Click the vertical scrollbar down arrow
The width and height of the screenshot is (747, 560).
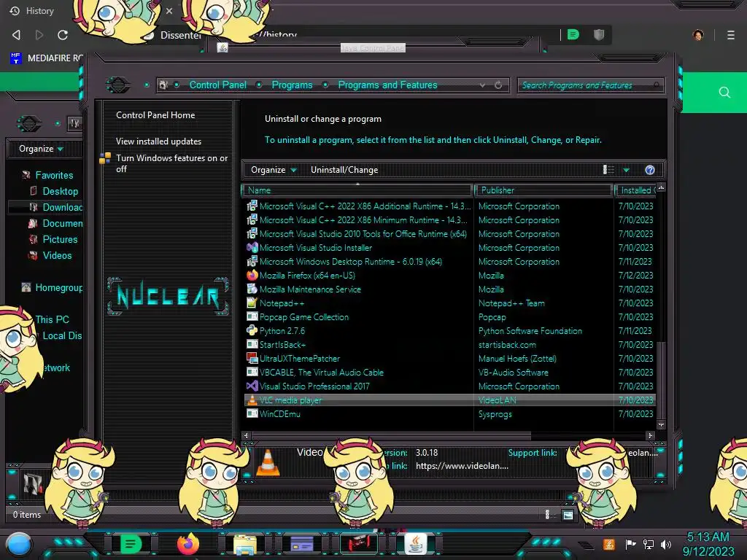coord(661,424)
